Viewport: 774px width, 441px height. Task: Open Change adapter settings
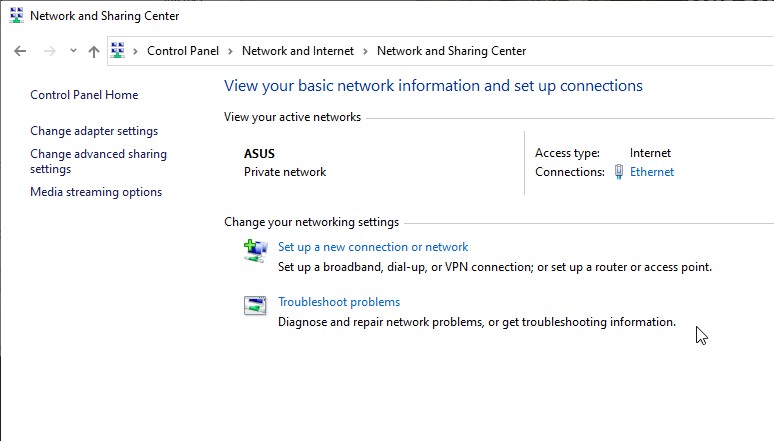tap(94, 131)
